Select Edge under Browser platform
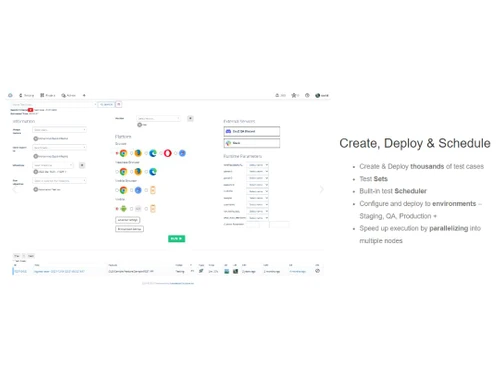The height and width of the screenshot is (375, 500). point(146,153)
